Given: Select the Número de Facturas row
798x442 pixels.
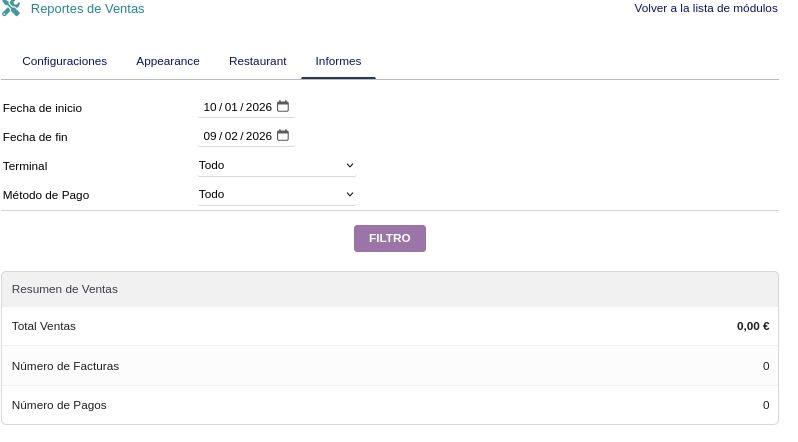Looking at the screenshot, I should [x=389, y=366].
